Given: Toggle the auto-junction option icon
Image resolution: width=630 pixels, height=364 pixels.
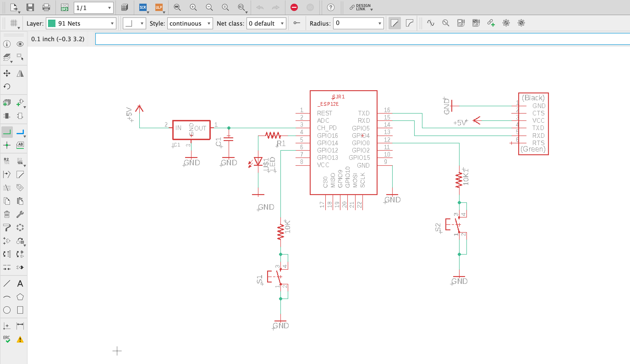Looking at the screenshot, I should [297, 23].
